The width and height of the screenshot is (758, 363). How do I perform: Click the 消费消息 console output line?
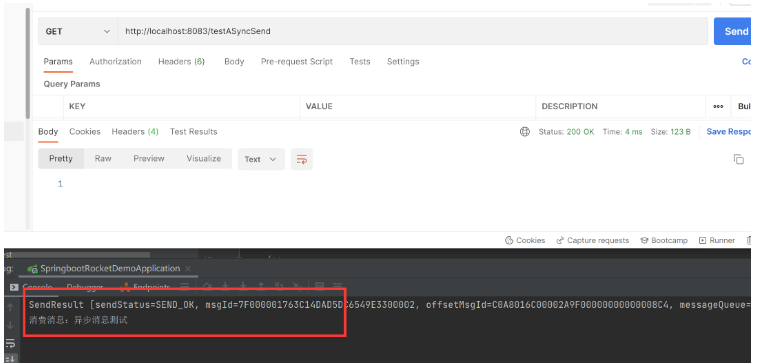pos(78,320)
